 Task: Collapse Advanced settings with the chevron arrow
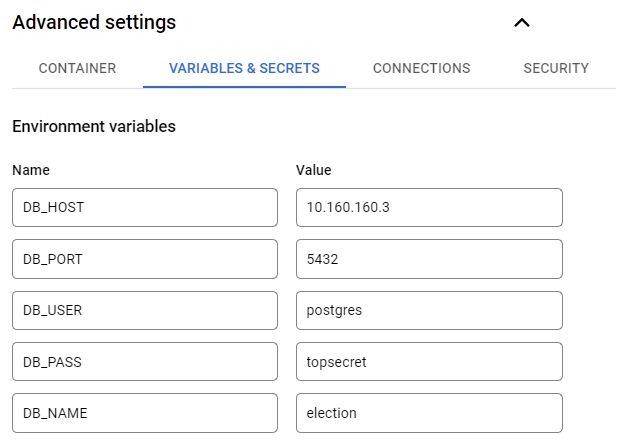click(522, 23)
